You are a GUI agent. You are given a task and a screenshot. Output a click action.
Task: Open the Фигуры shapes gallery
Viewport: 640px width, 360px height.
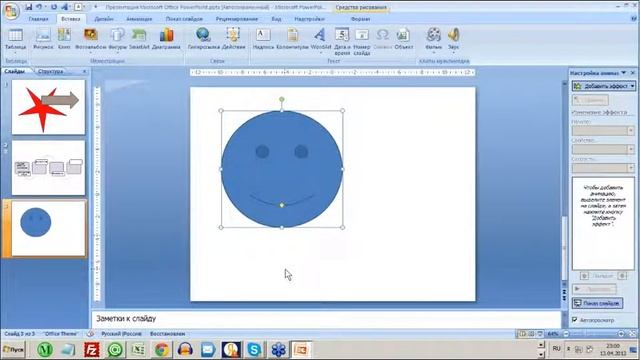[118, 40]
